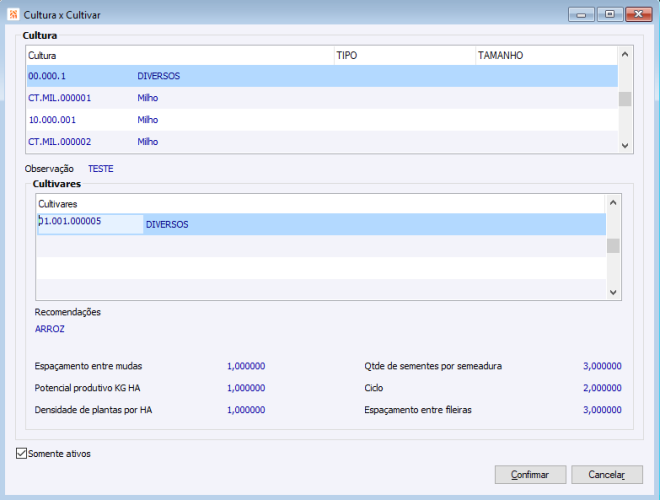Screen dimensions: 660x500
Task: Click the Cultivares column header
Action: point(321,204)
